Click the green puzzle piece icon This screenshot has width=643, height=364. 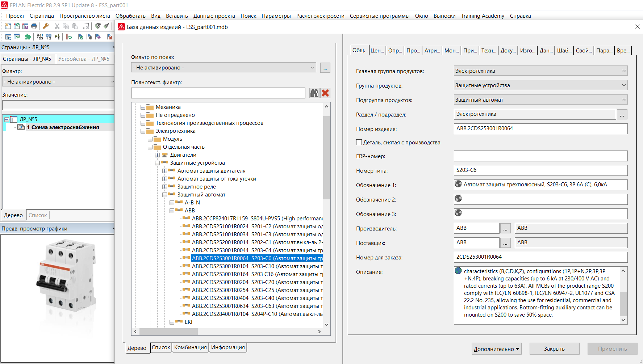click(x=28, y=37)
